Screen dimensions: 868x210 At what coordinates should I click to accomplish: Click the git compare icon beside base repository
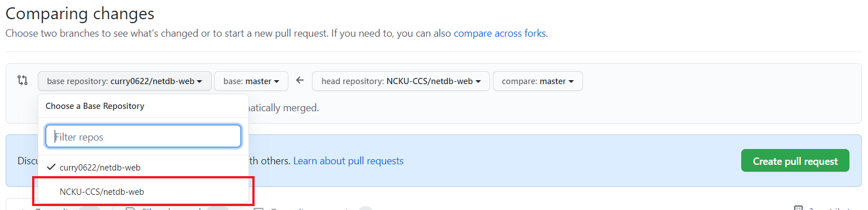[x=23, y=80]
